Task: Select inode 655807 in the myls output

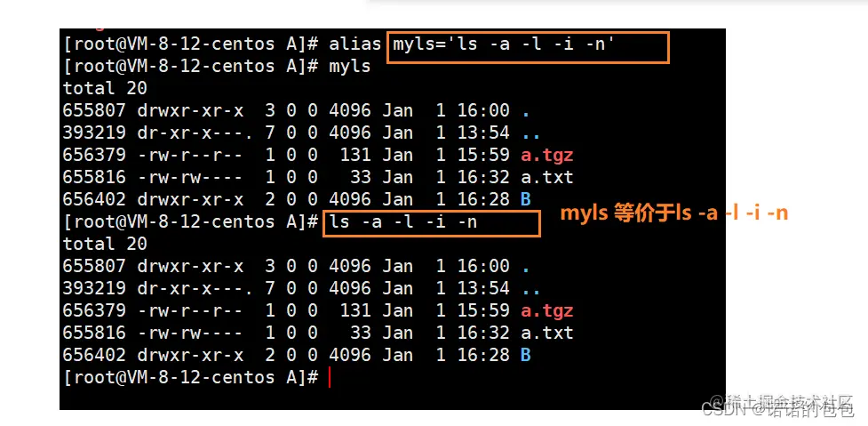Action: point(94,110)
